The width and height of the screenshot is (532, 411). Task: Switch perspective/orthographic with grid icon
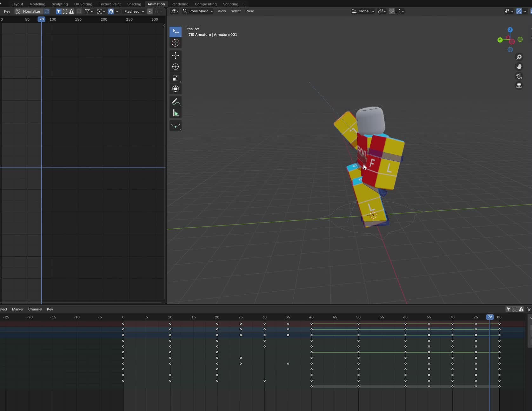point(519,86)
